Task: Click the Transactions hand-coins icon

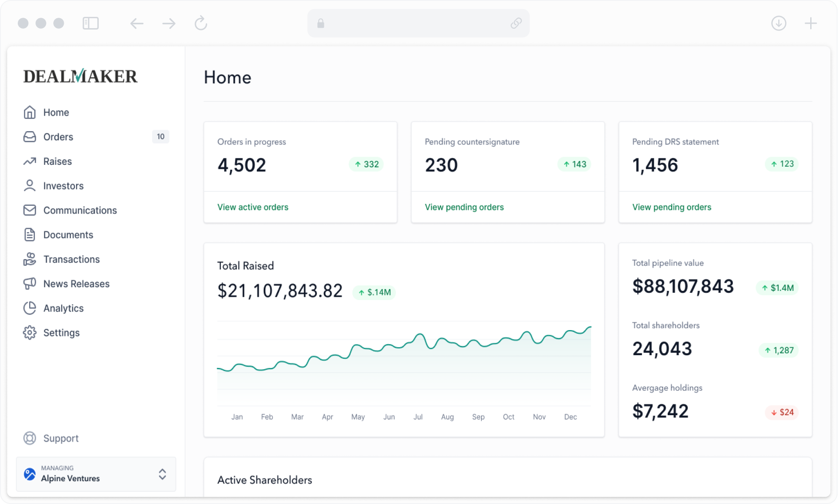Action: click(30, 259)
